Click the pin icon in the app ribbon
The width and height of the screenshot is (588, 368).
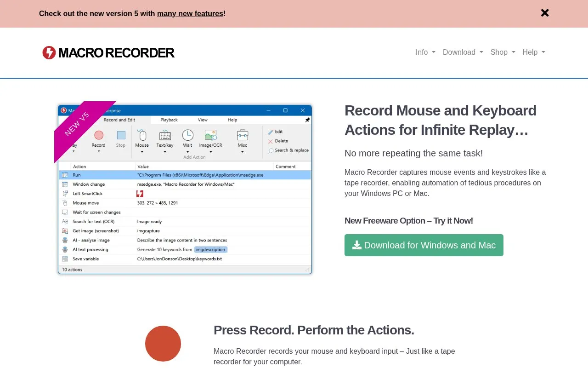point(307,120)
